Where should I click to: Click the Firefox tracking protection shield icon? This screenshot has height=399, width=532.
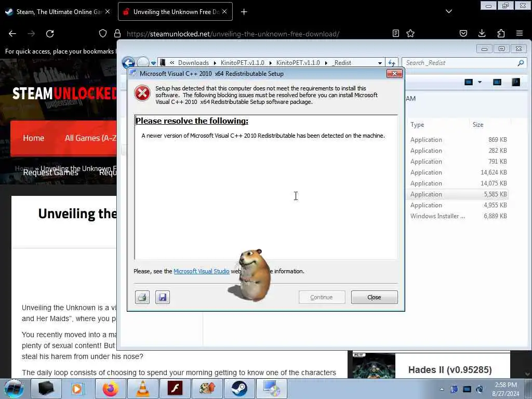[x=103, y=33]
